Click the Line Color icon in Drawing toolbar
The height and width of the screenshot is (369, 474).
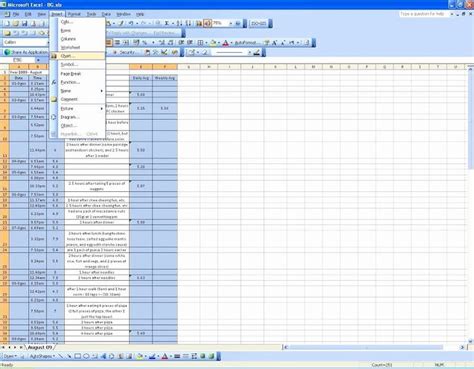coord(152,356)
